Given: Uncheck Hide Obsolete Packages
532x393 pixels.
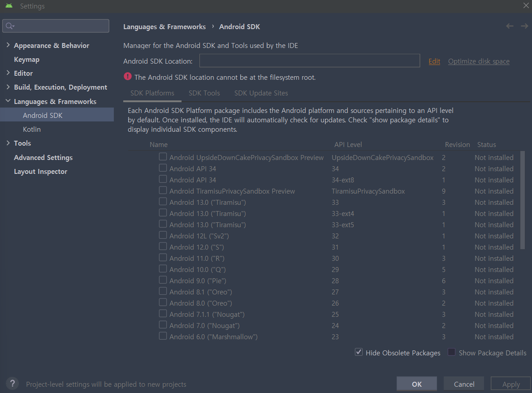Looking at the screenshot, I should 359,352.
